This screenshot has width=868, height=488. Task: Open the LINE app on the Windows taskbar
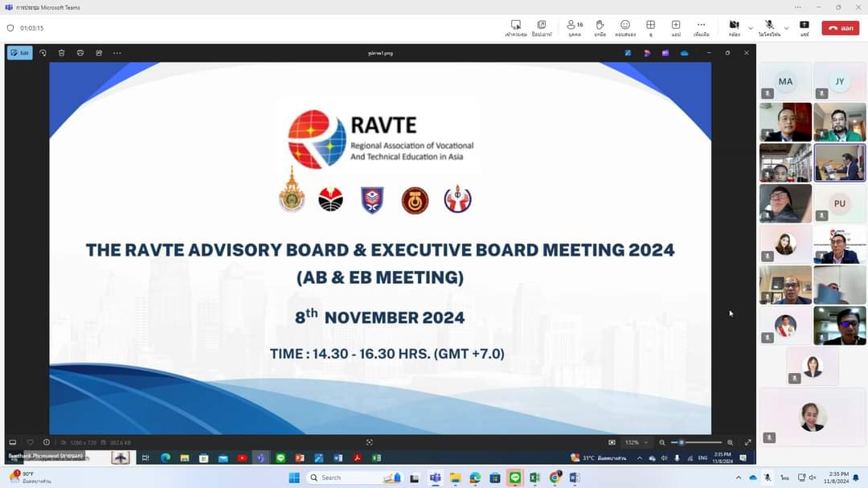(x=515, y=478)
